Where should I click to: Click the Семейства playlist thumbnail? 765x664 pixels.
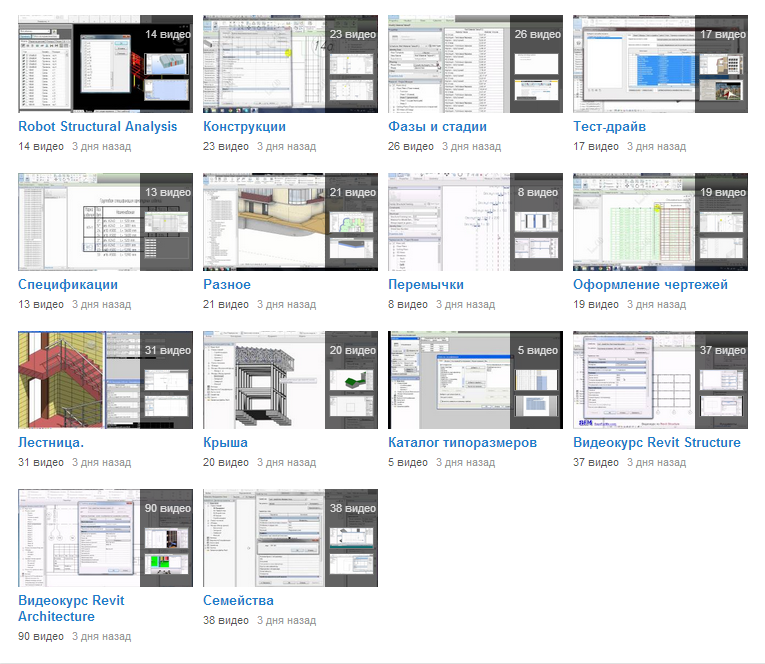coord(290,538)
